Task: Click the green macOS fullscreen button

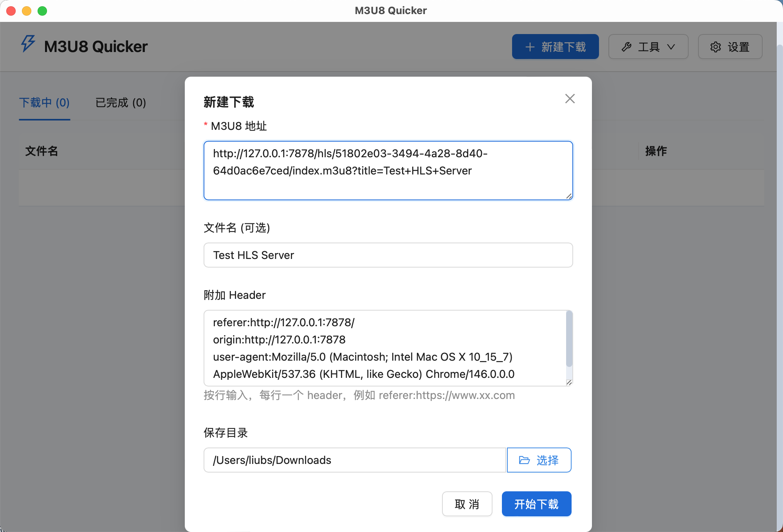Action: pos(42,11)
